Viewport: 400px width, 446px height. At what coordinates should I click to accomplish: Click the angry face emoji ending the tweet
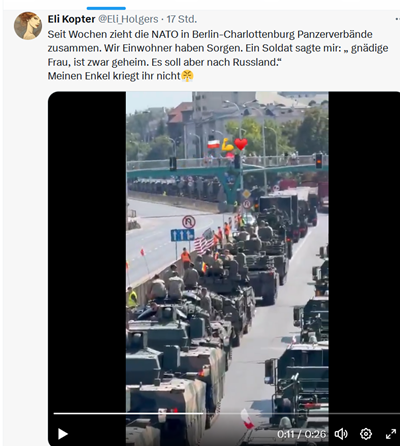pyautogui.click(x=187, y=76)
